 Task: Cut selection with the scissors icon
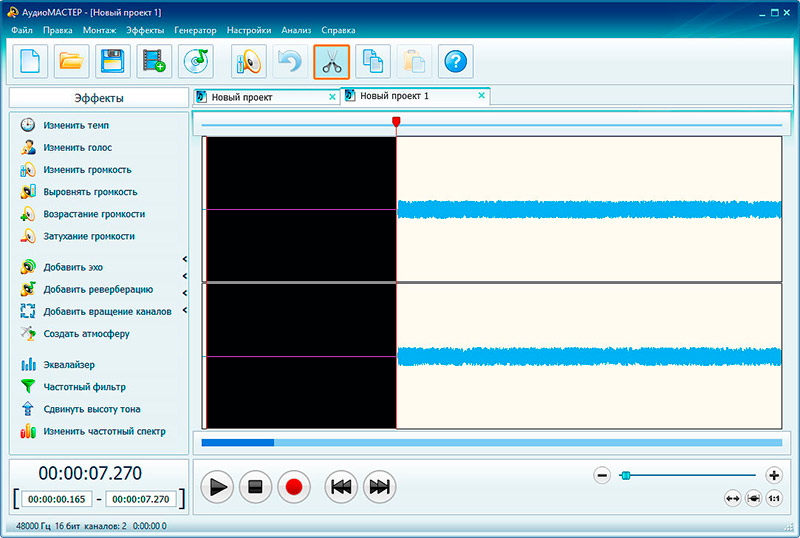tap(332, 62)
